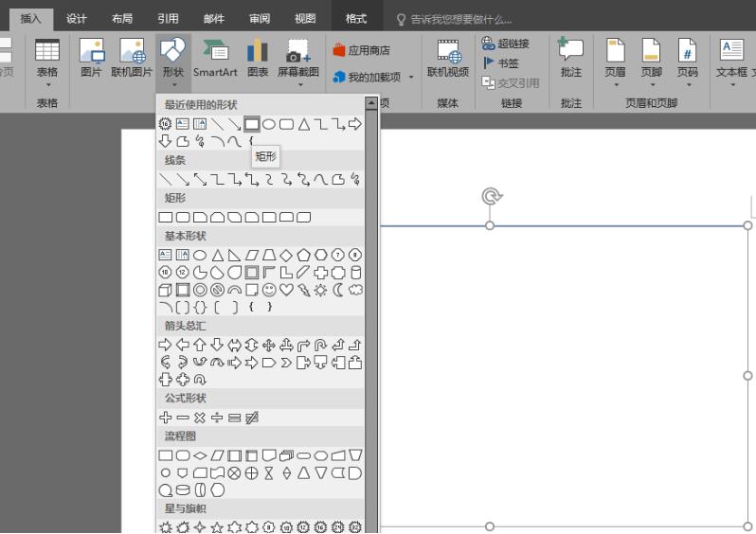The image size is (756, 534).
Task: Click the 超链接 hyperlink button
Action: [506, 44]
